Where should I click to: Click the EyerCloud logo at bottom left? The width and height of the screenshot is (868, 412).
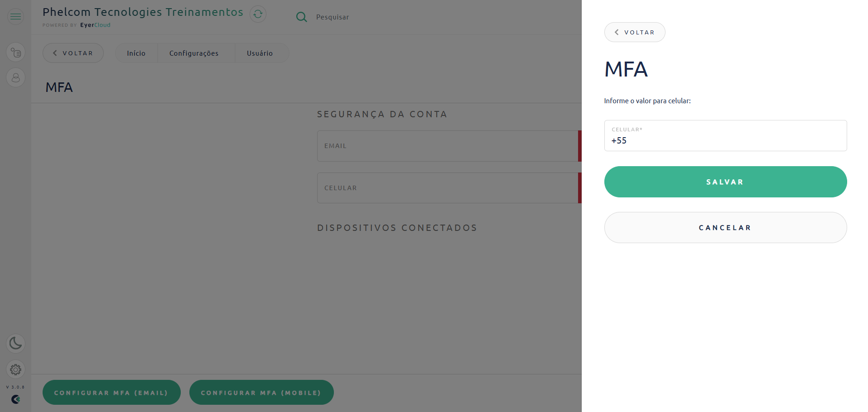[15, 399]
